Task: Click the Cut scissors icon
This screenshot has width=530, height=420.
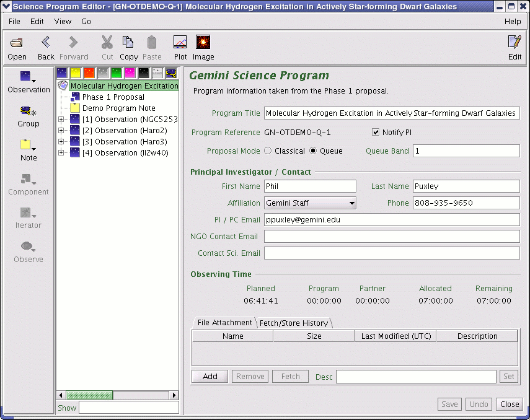Action: (x=107, y=42)
